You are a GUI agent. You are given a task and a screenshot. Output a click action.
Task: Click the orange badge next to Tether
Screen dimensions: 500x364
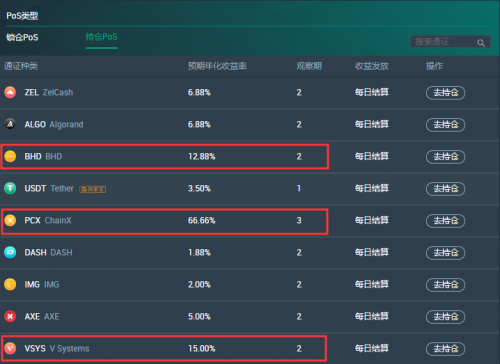(x=93, y=189)
